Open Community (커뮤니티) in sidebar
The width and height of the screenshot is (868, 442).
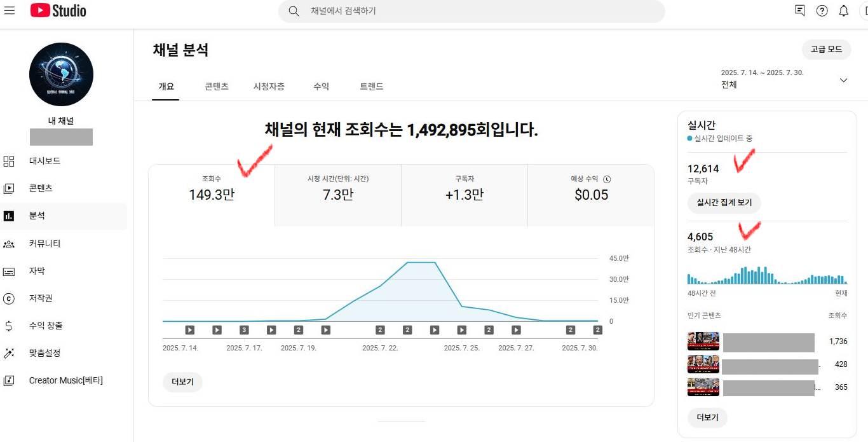44,244
